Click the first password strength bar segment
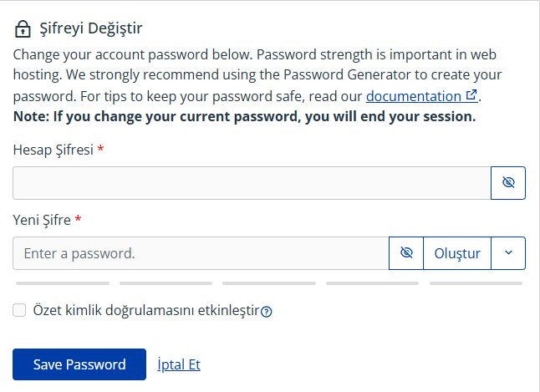Screen dimensions: 540x392 pos(63,284)
